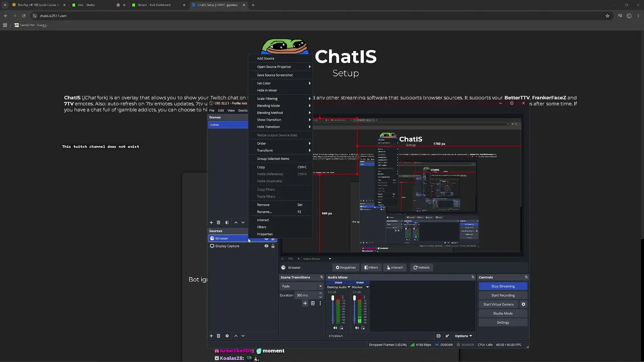644x362 pixels.
Task: Select Remove in the context menu
Action: (263, 205)
